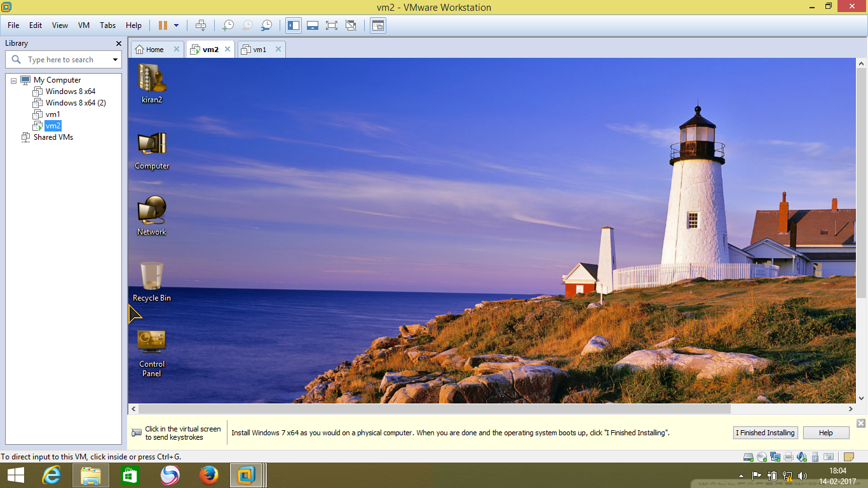Select vm1 in the library tree

pos(46,114)
